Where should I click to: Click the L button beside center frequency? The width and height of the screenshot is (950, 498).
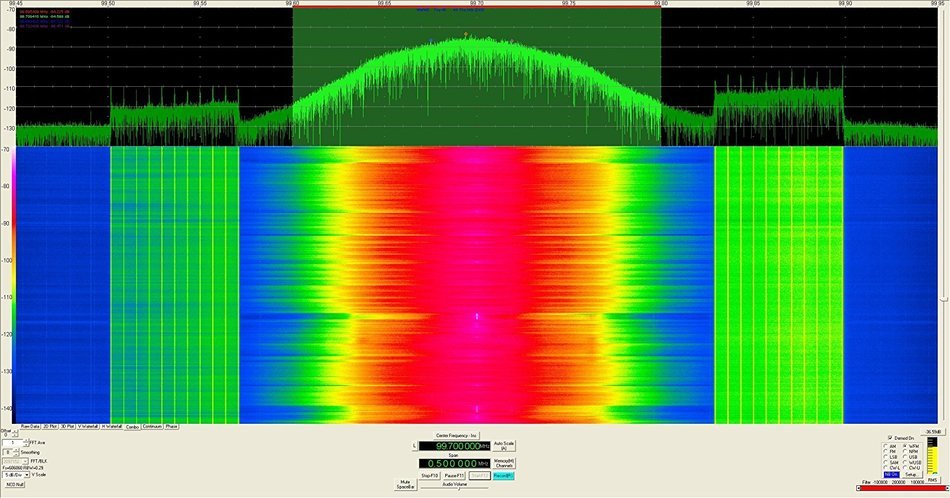(414, 446)
